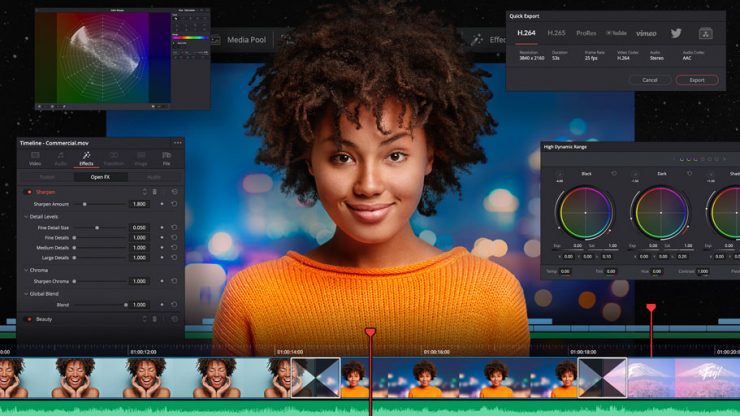Switch to the H.265 export tab
Image resolution: width=740 pixels, height=416 pixels.
(555, 33)
